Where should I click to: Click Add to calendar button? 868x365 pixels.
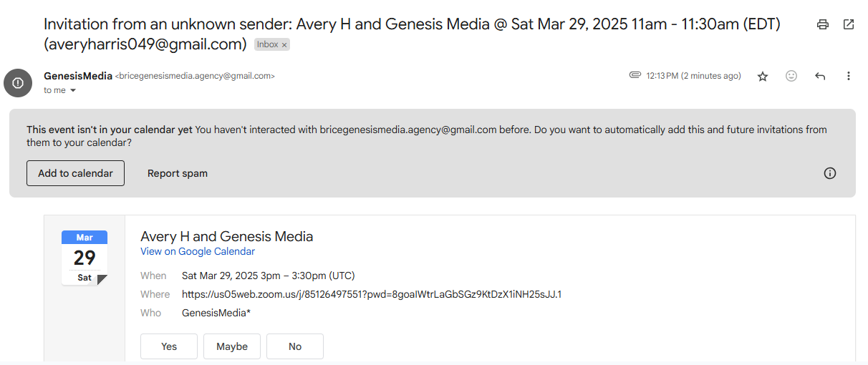75,173
